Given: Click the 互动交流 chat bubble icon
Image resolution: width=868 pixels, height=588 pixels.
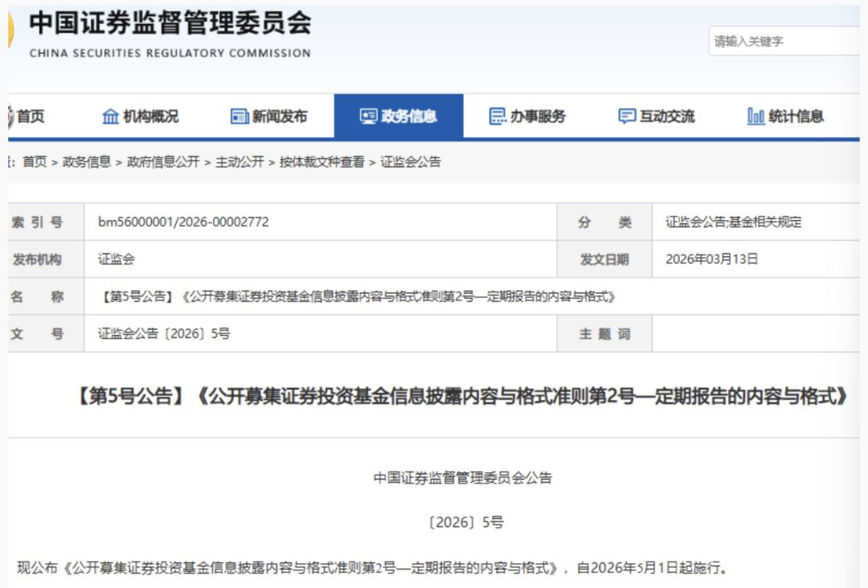Looking at the screenshot, I should coord(627,116).
